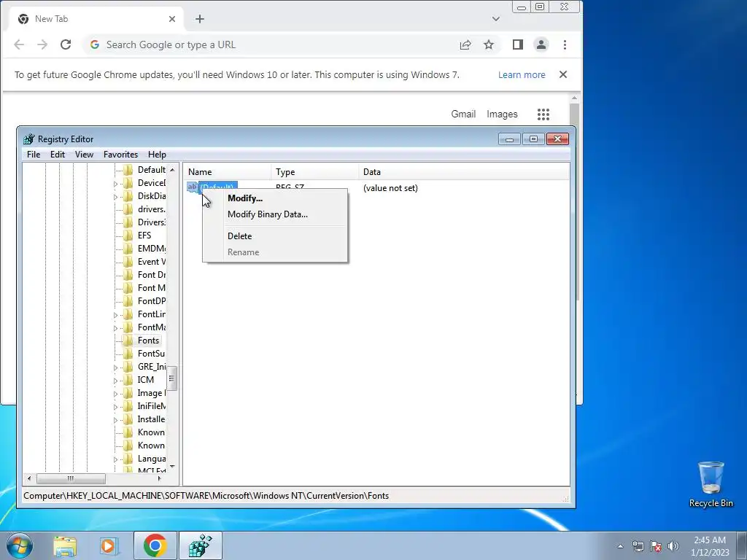This screenshot has width=747, height=560.
Task: Select the FontDP key in tree
Action: click(152, 301)
